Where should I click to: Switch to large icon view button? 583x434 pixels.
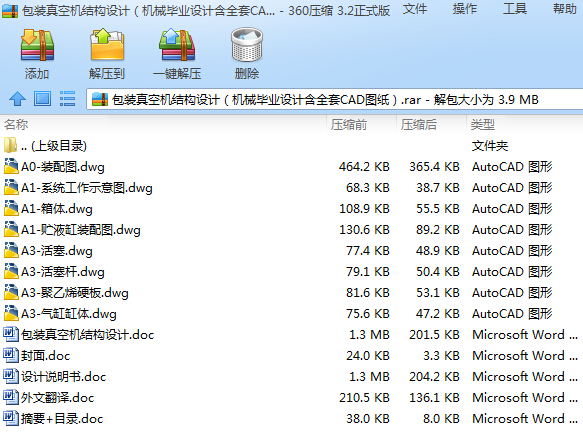[x=42, y=99]
